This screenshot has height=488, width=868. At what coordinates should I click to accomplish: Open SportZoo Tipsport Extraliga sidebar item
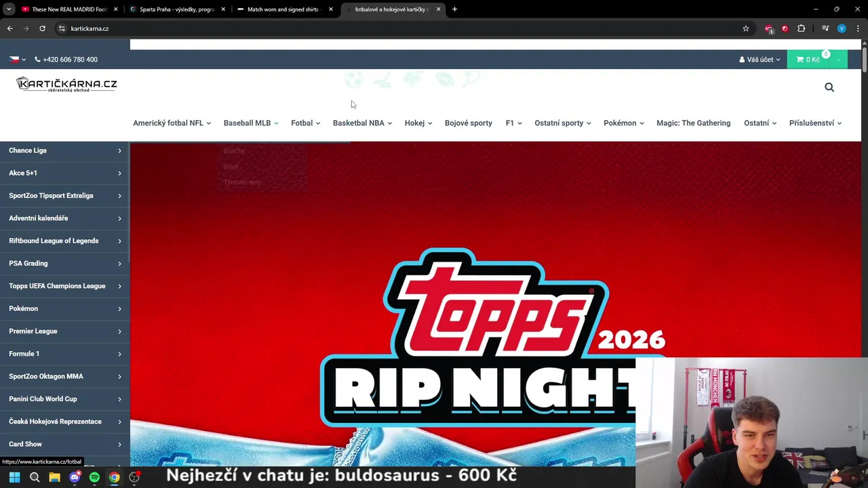64,195
